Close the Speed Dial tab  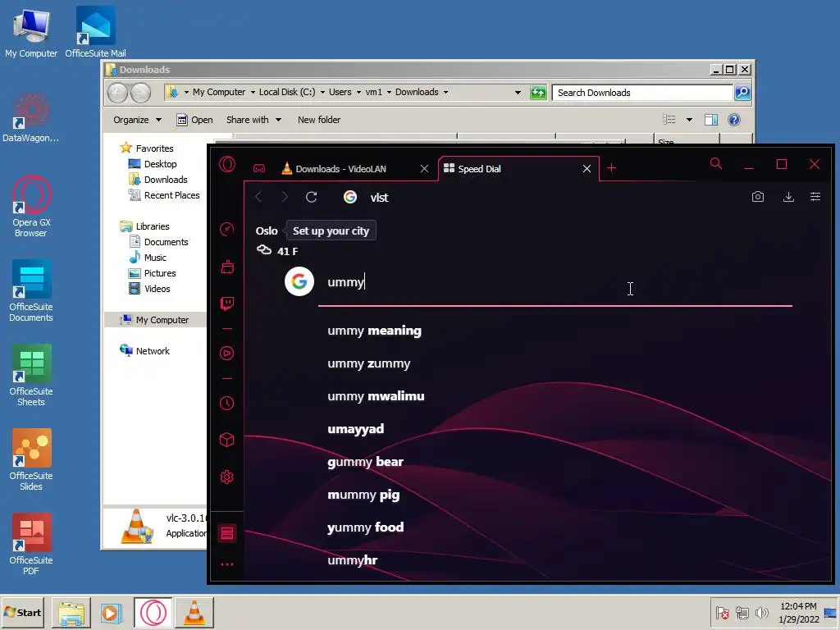587,169
